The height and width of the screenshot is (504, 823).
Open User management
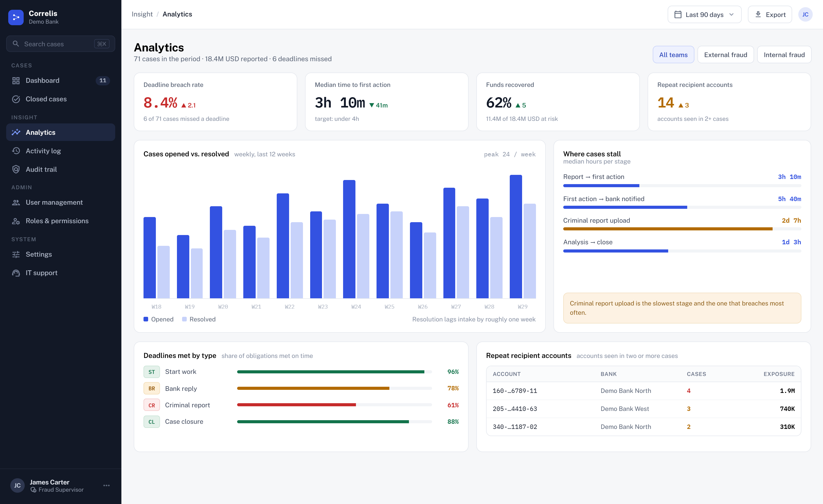pos(60,202)
